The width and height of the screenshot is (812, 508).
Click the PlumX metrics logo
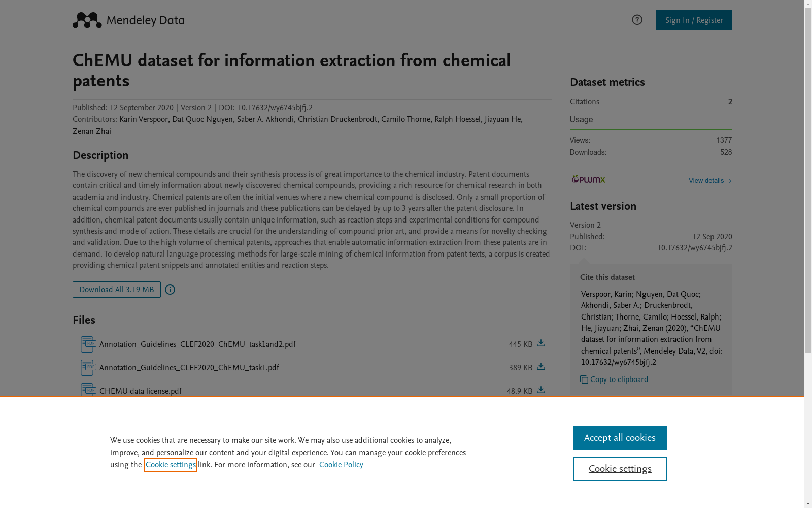point(589,179)
